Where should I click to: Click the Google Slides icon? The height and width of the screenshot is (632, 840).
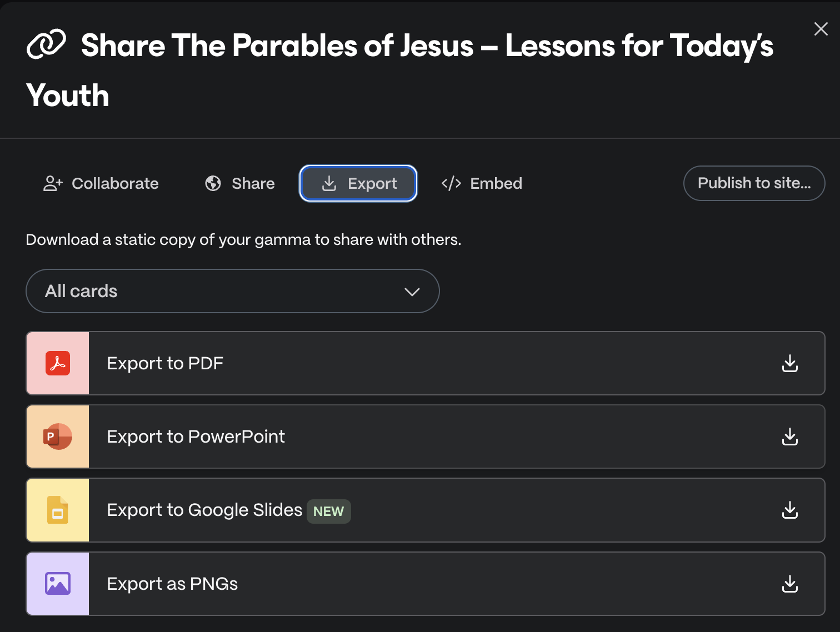pyautogui.click(x=57, y=510)
